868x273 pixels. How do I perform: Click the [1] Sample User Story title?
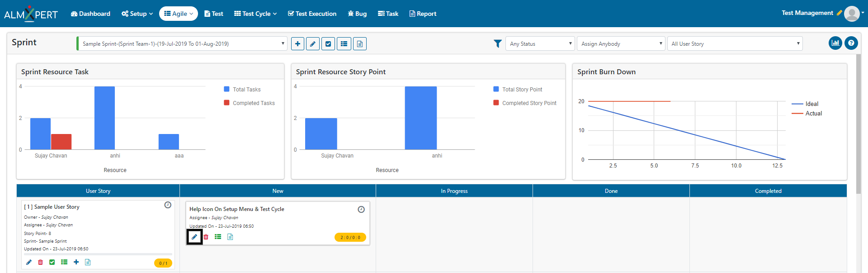[x=52, y=207]
